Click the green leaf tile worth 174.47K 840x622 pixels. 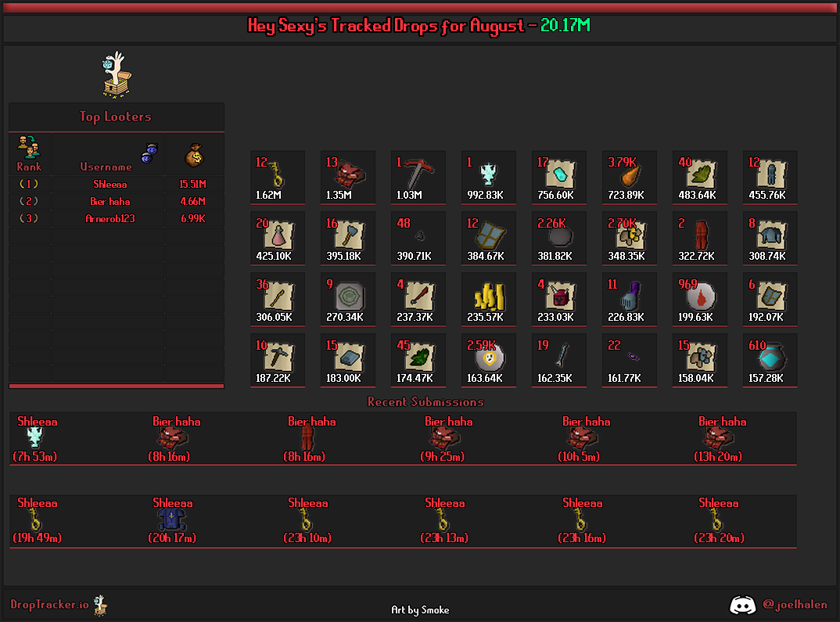(x=418, y=361)
